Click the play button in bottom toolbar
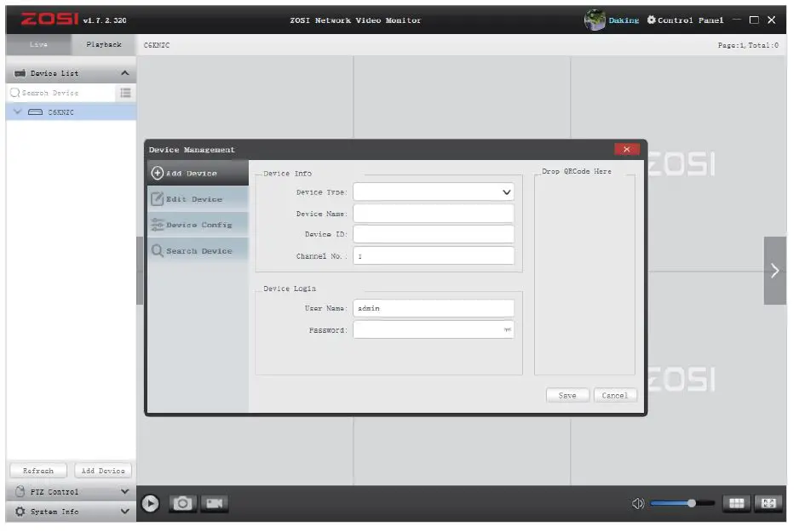The width and height of the screenshot is (799, 532). [150, 504]
